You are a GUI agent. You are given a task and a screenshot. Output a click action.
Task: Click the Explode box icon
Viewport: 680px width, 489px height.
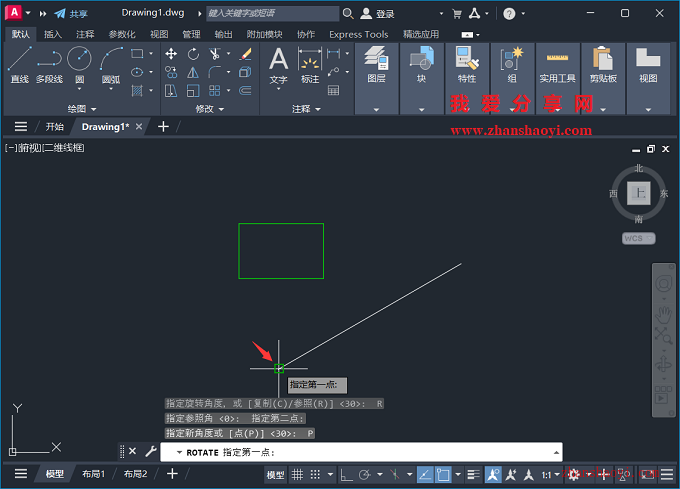pos(245,72)
